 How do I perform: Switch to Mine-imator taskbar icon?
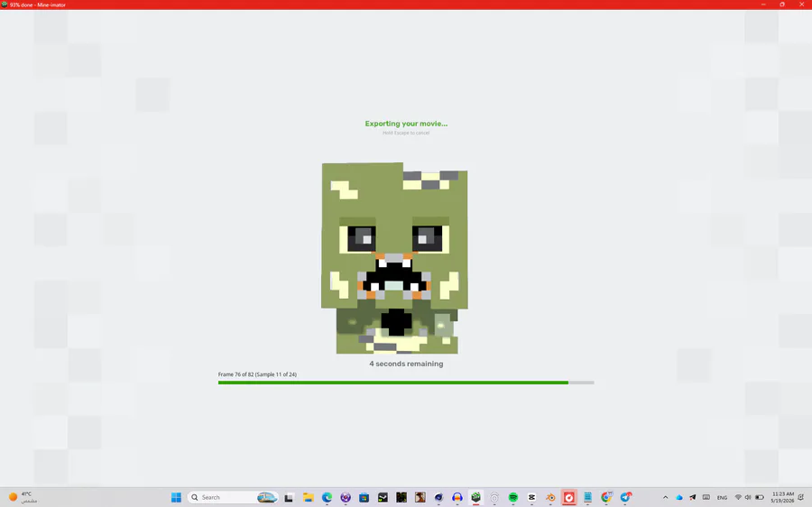pyautogui.click(x=475, y=497)
